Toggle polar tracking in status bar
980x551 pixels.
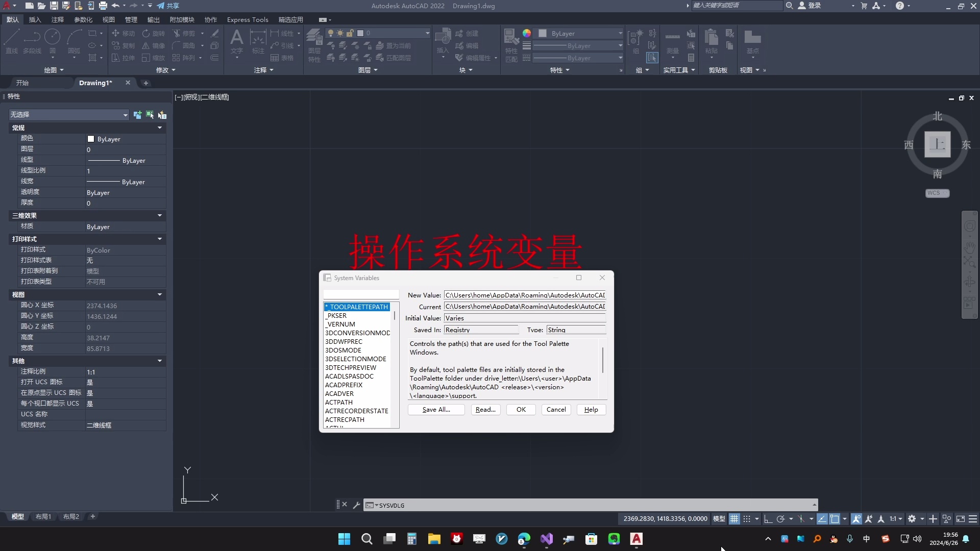(780, 519)
